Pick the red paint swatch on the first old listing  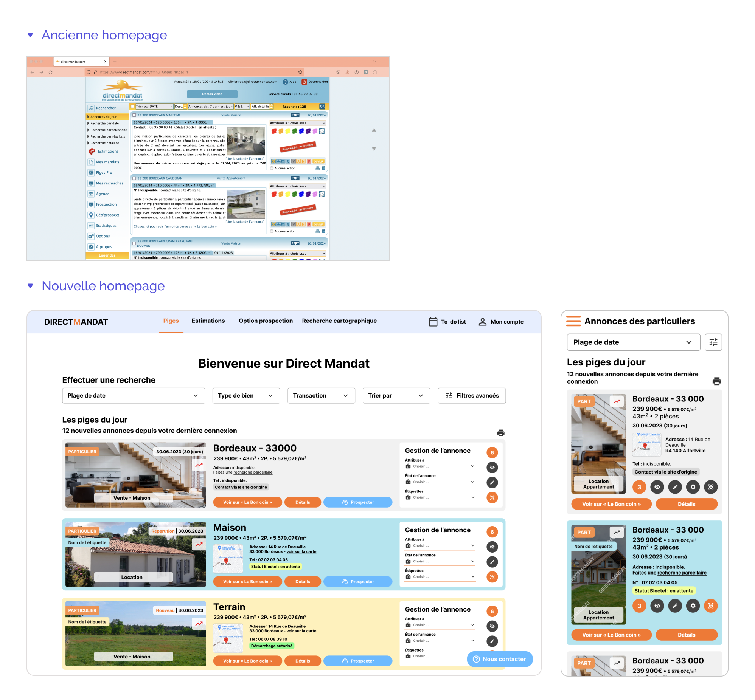tap(273, 131)
